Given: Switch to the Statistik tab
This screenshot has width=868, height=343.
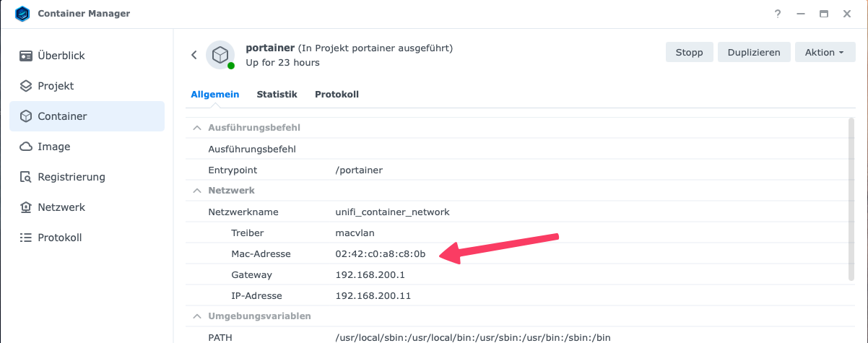Looking at the screenshot, I should point(277,95).
